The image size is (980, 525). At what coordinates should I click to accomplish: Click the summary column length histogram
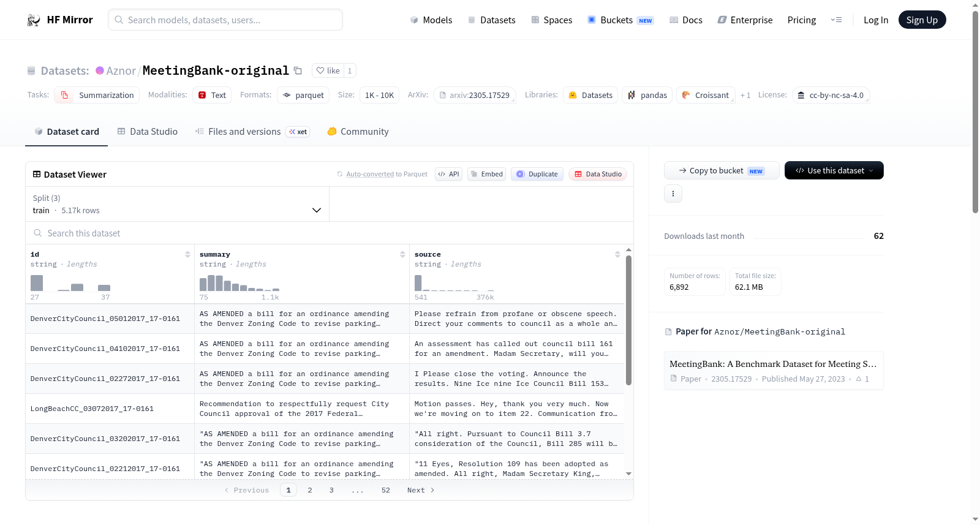239,283
